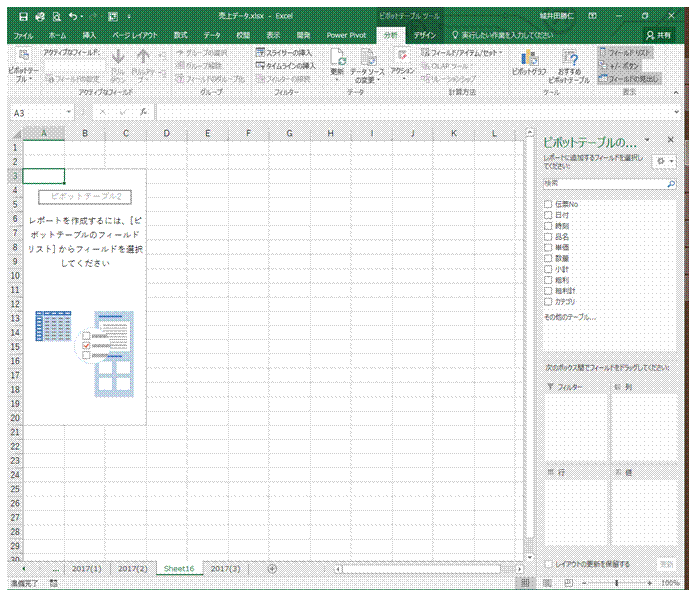The height and width of the screenshot is (596, 698).
Task: Click the zoom slider in status bar
Action: (x=616, y=583)
